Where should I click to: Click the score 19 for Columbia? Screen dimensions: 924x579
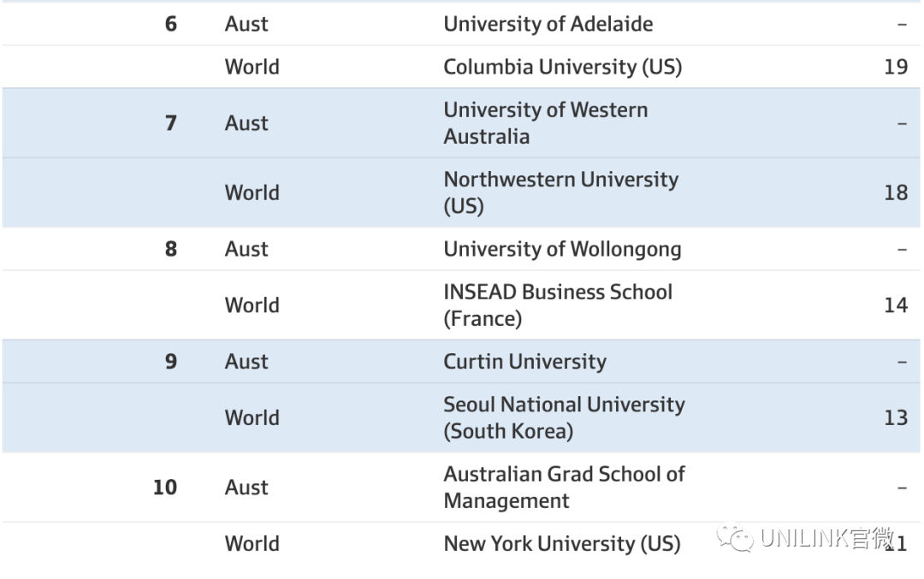point(896,67)
